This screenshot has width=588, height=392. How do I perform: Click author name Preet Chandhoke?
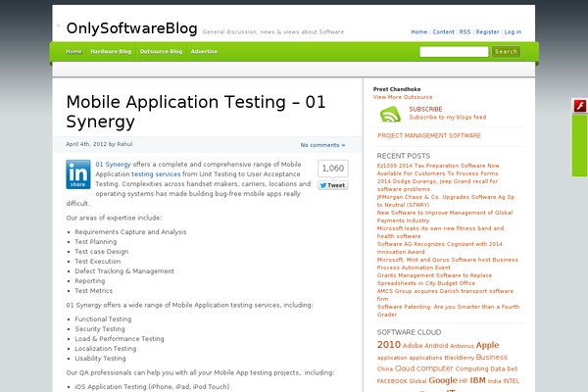[x=397, y=89]
